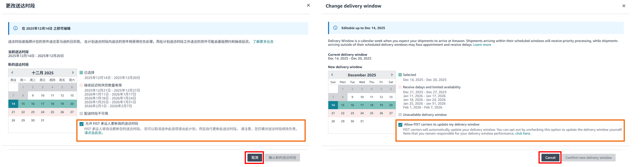Click info icon beside 'Editable up to Dec 14, 2025'
Image resolution: width=644 pixels, height=167 pixels.
tap(335, 28)
